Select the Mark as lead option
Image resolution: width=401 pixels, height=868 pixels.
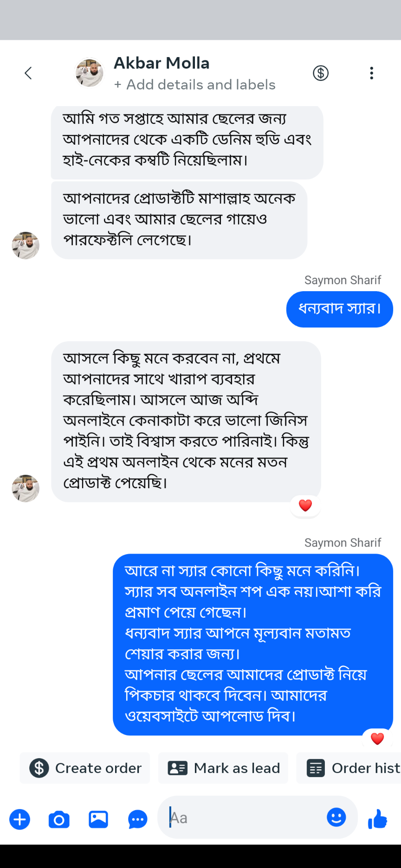[223, 768]
